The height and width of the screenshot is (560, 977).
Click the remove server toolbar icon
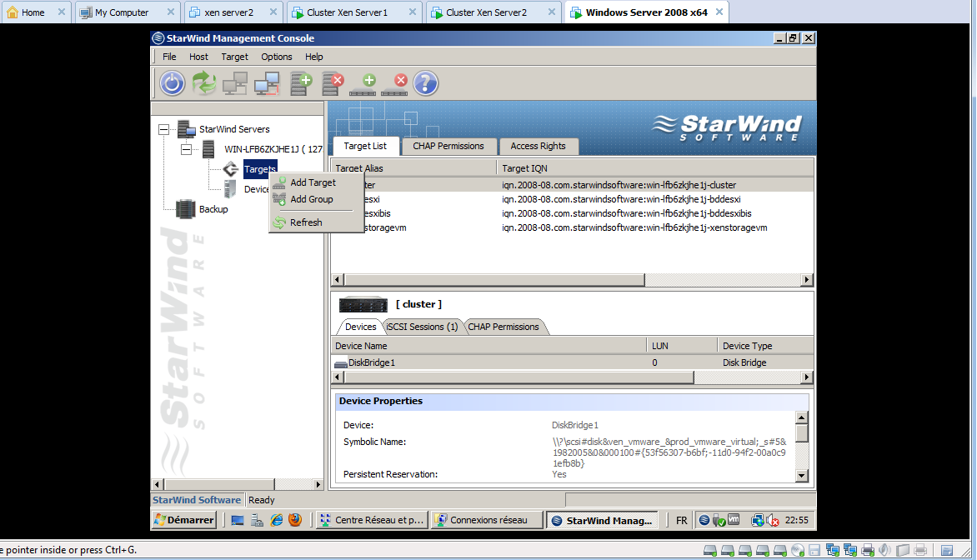coord(333,82)
